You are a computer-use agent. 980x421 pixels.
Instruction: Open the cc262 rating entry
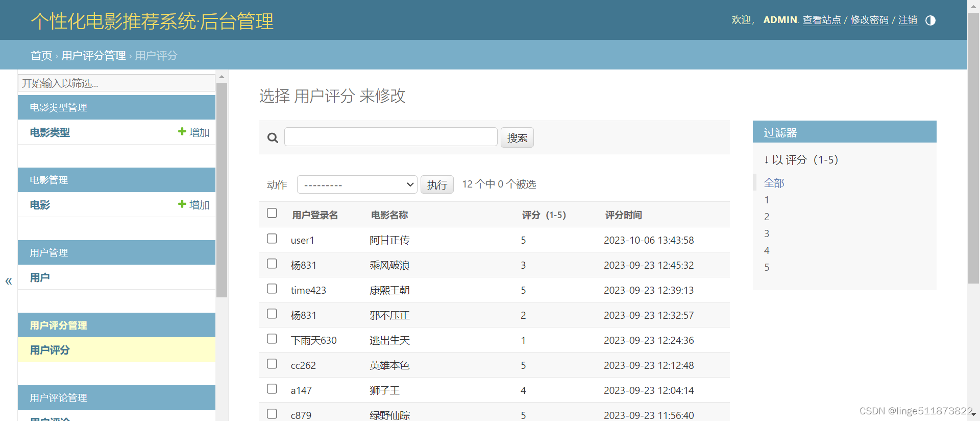(x=303, y=365)
